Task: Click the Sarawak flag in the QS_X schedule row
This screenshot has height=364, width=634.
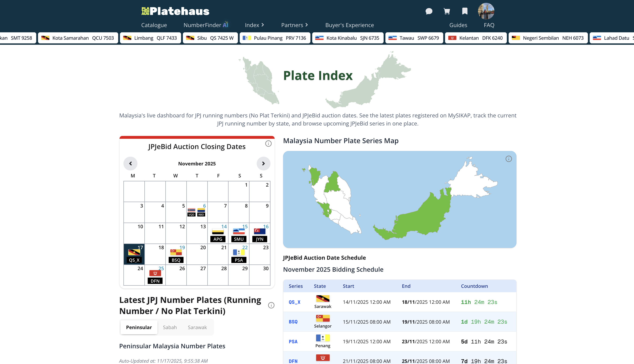Action: [323, 299]
